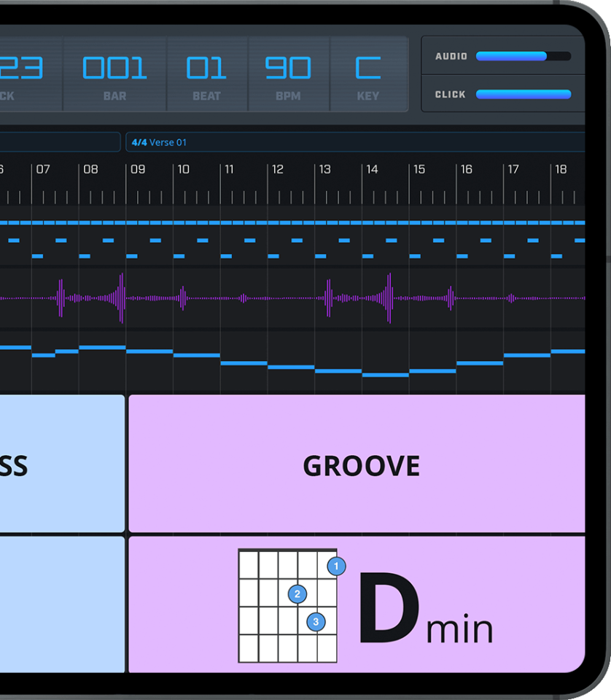
Task: Adjust the AUDIO volume slider
Action: click(523, 56)
